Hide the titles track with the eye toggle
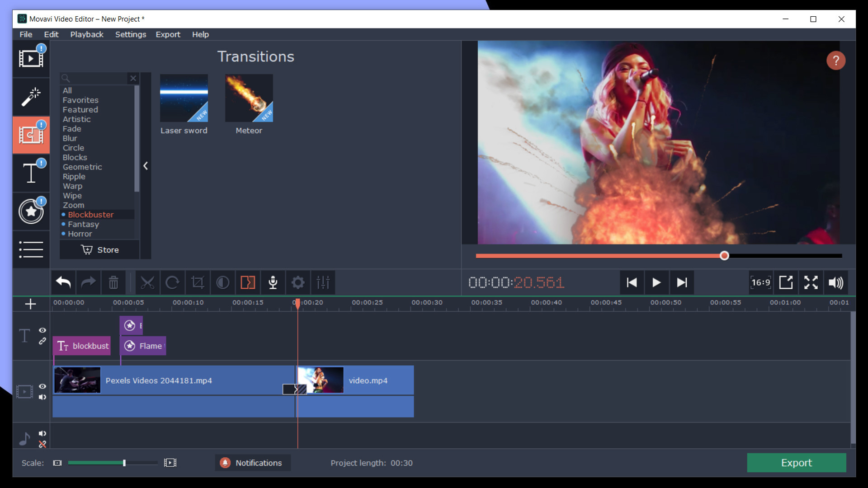This screenshot has width=868, height=488. tap(42, 330)
